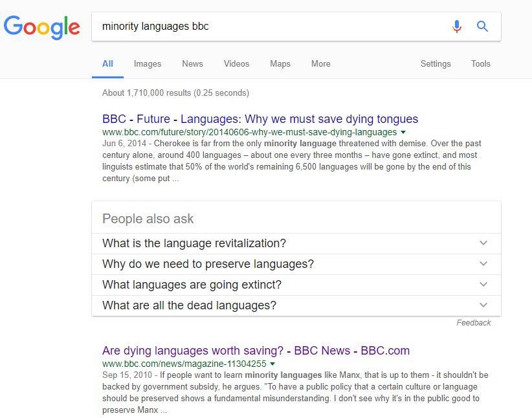Image resolution: width=532 pixels, height=418 pixels.
Task: Open the Maps tab
Action: (x=280, y=63)
